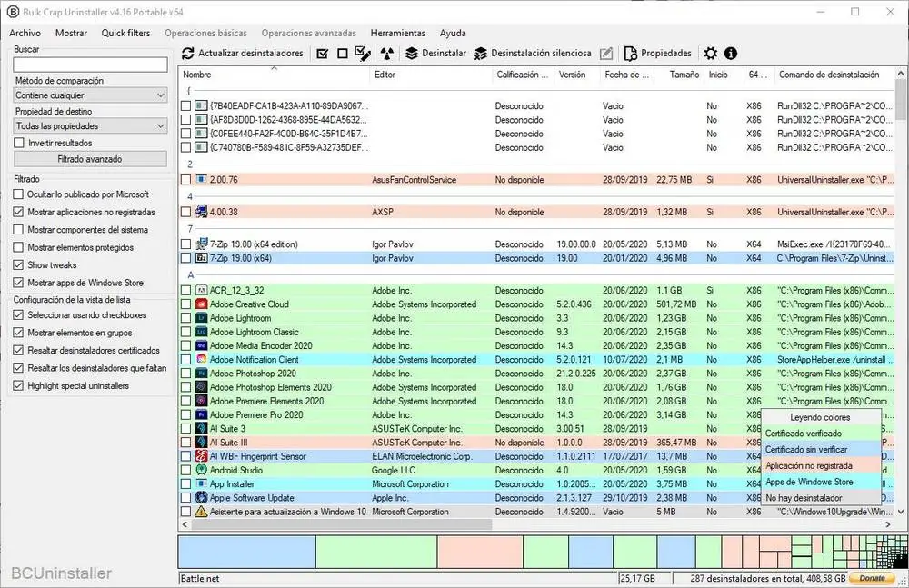Toggle the Show tweaks checkbox
909x588 pixels.
tap(18, 265)
